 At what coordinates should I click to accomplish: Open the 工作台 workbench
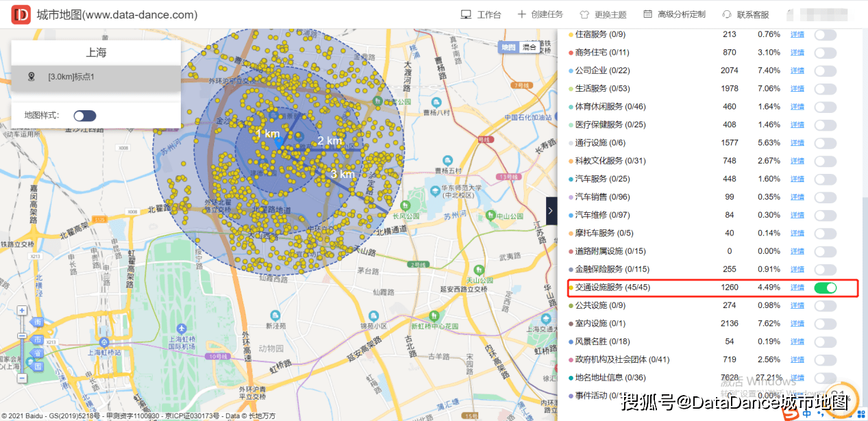481,14
